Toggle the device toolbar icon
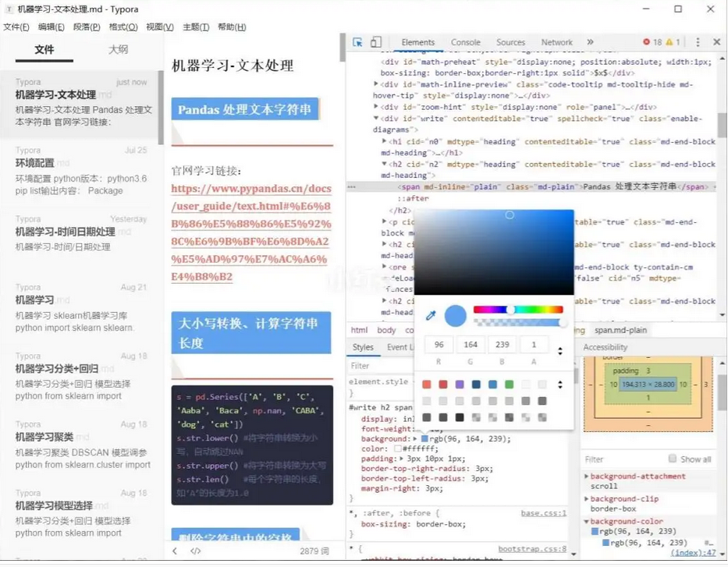728x567 pixels. point(375,42)
